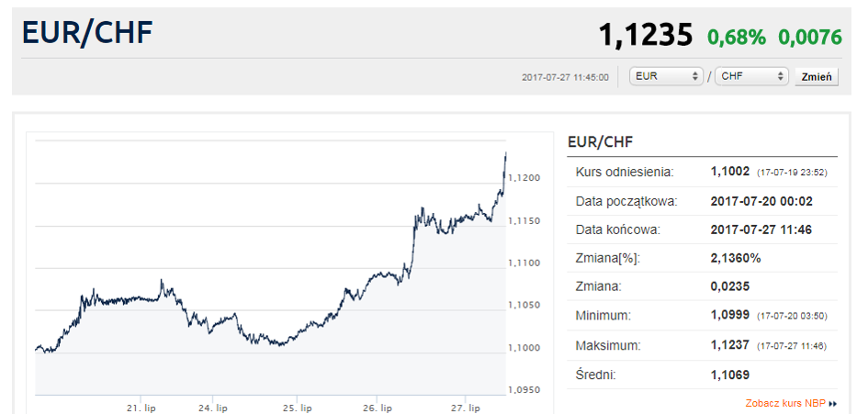Click the Minimum value 1,0999

(729, 316)
